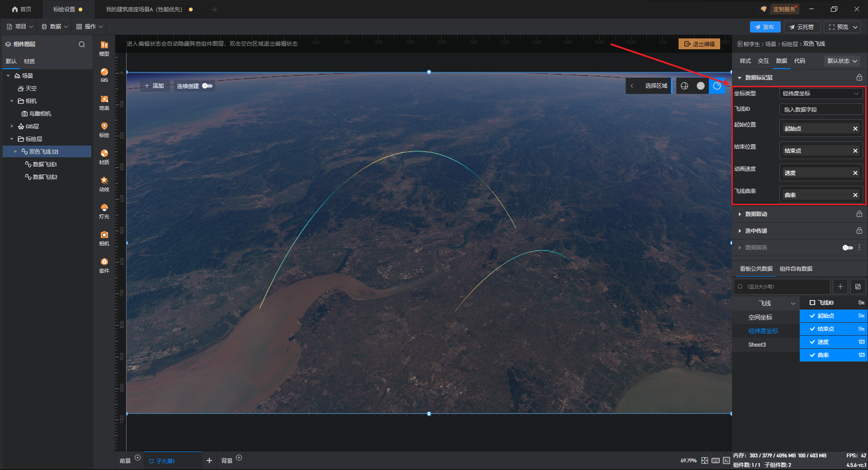
Task: Add a foreground layer with the plus circle
Action: pos(138,458)
